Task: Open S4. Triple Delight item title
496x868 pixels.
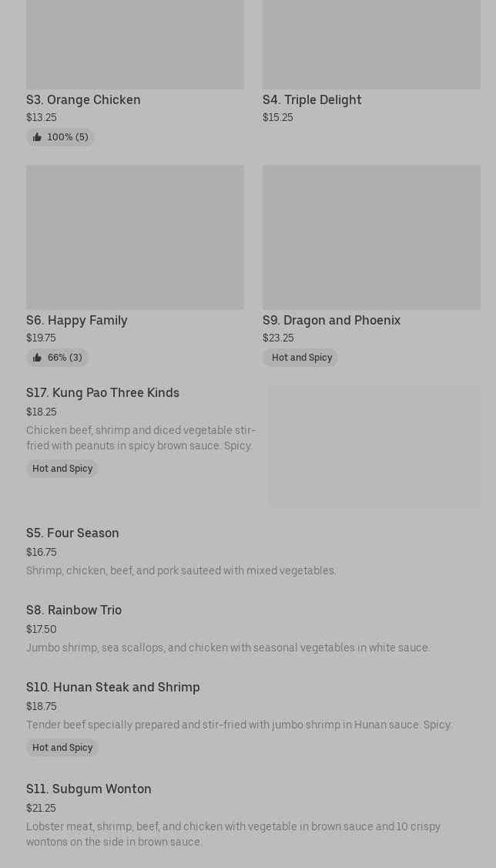Action: (312, 99)
